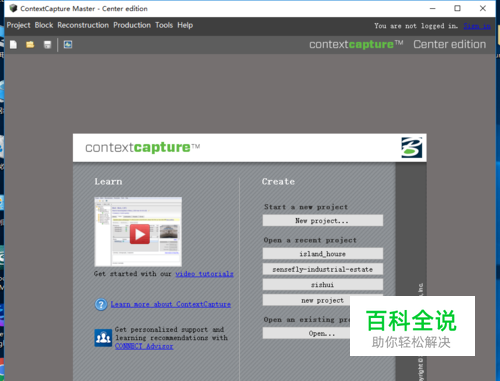Open the Reconstruction menu

(x=83, y=25)
